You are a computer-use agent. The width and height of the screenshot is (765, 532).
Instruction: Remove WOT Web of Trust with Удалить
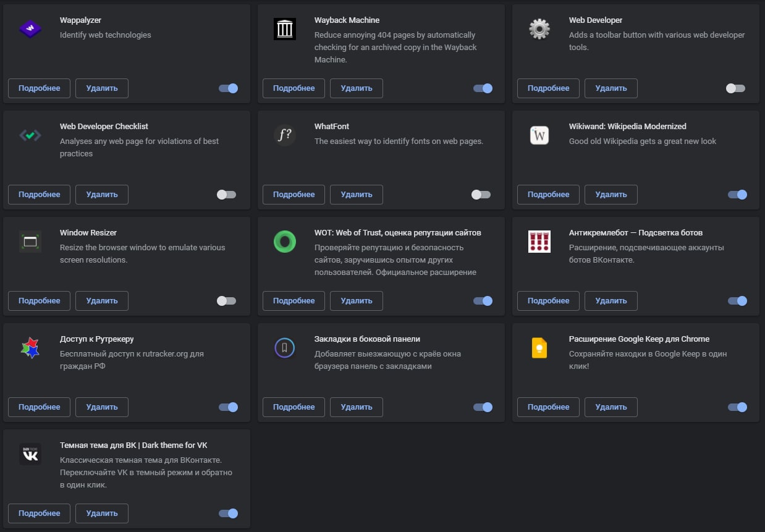[x=357, y=301]
